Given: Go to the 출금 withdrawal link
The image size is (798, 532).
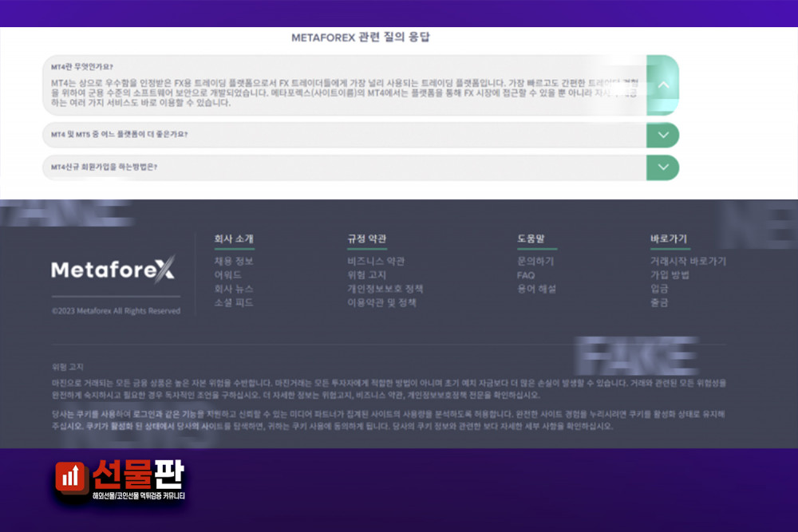Looking at the screenshot, I should tap(659, 303).
